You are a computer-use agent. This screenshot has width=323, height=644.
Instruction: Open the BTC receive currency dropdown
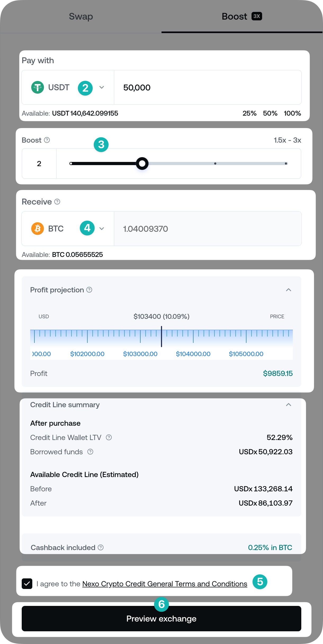pos(102,229)
